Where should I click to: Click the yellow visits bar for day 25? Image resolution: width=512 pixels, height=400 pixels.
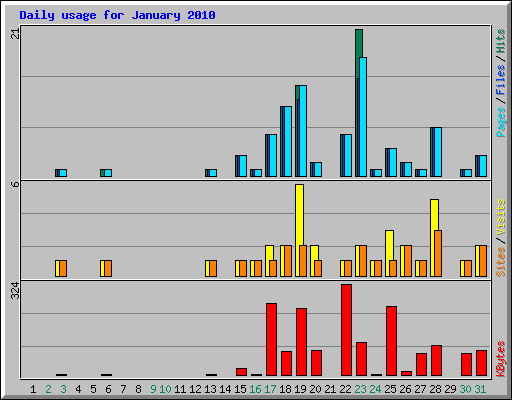tap(389, 245)
